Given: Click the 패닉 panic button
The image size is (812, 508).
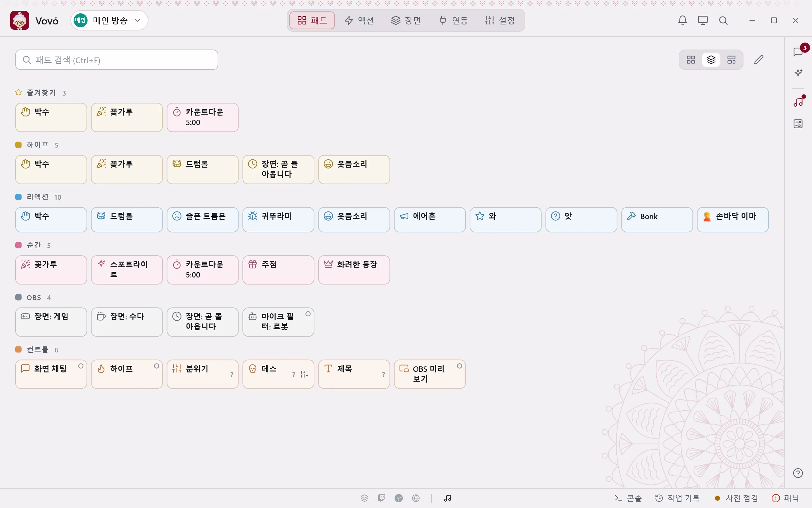Looking at the screenshot, I should pyautogui.click(x=785, y=498).
